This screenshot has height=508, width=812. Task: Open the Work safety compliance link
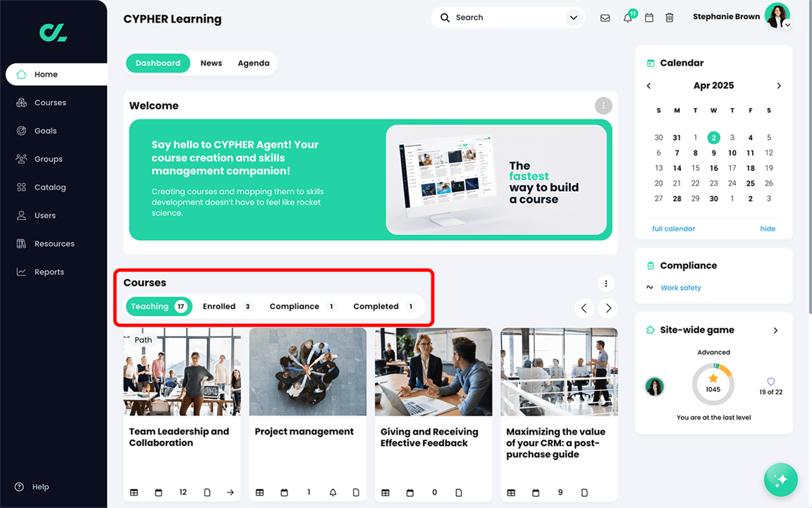pos(680,288)
